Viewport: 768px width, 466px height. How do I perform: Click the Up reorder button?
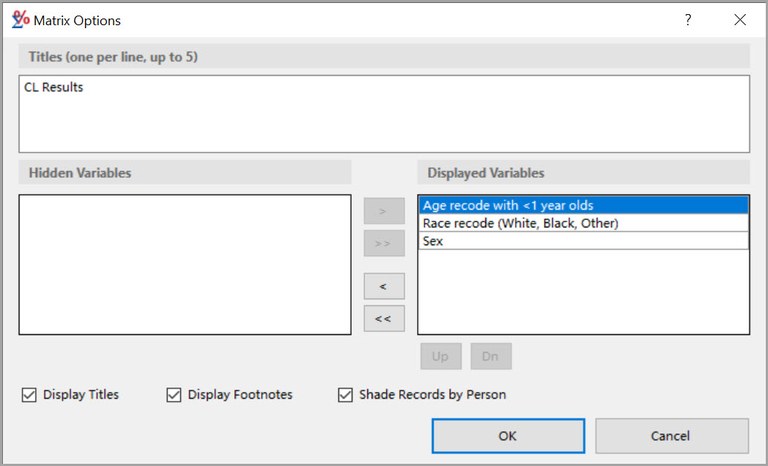[441, 356]
